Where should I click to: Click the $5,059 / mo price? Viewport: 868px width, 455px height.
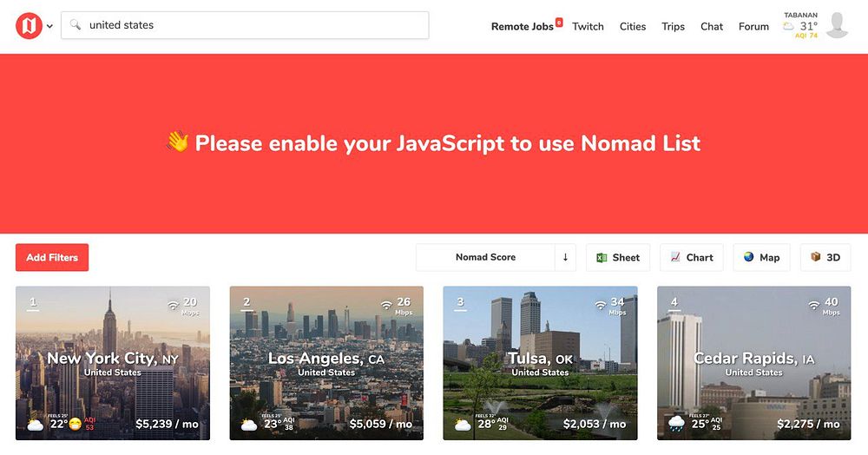tap(381, 424)
